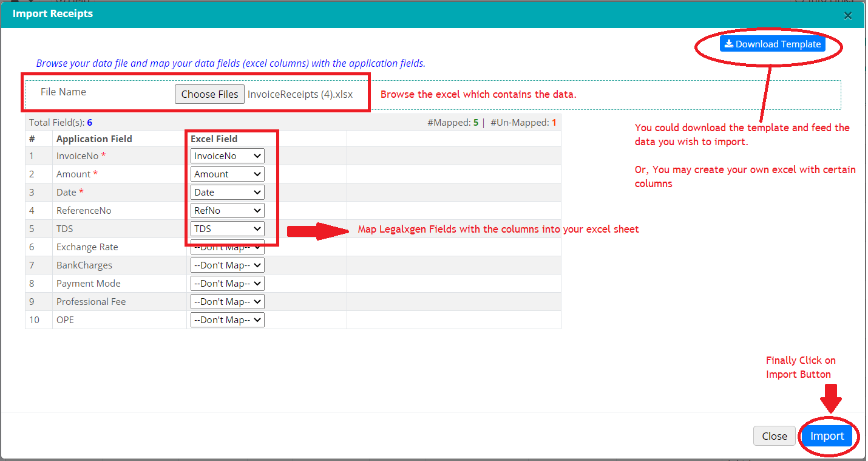This screenshot has height=461, width=868.
Task: Expand the TDS excel field dropdown
Action: pos(228,229)
